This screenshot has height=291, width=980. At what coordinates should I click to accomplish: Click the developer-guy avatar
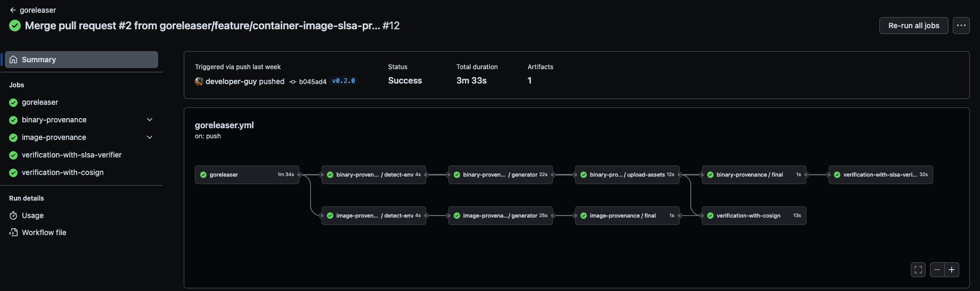pyautogui.click(x=199, y=81)
